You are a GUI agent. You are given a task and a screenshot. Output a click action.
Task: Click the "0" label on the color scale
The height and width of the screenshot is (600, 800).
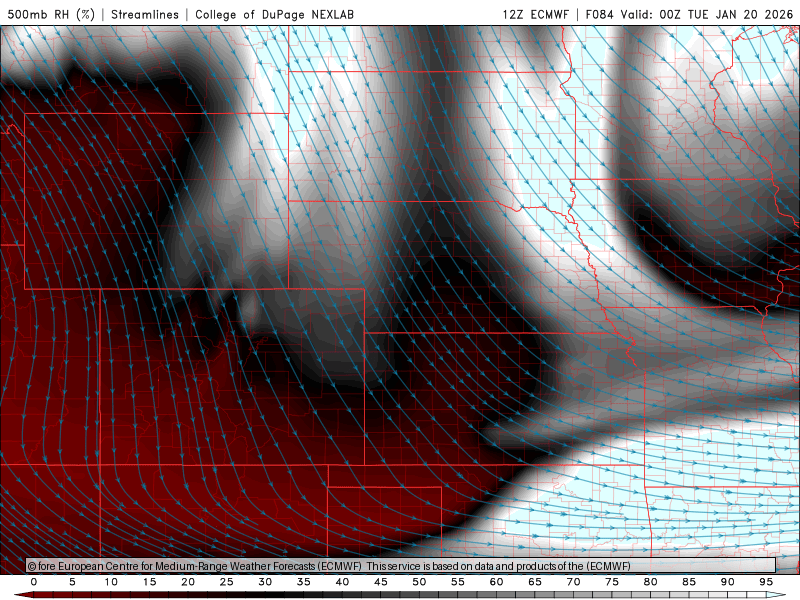point(34,582)
